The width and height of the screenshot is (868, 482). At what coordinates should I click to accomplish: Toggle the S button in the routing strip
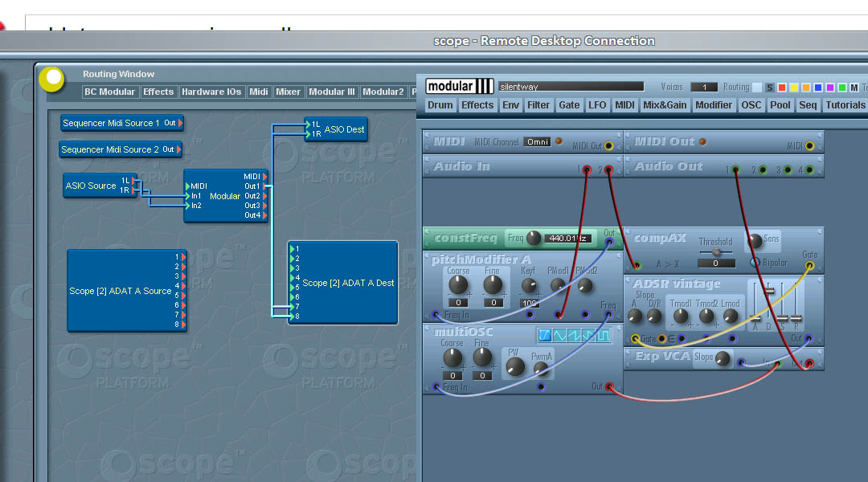(769, 87)
